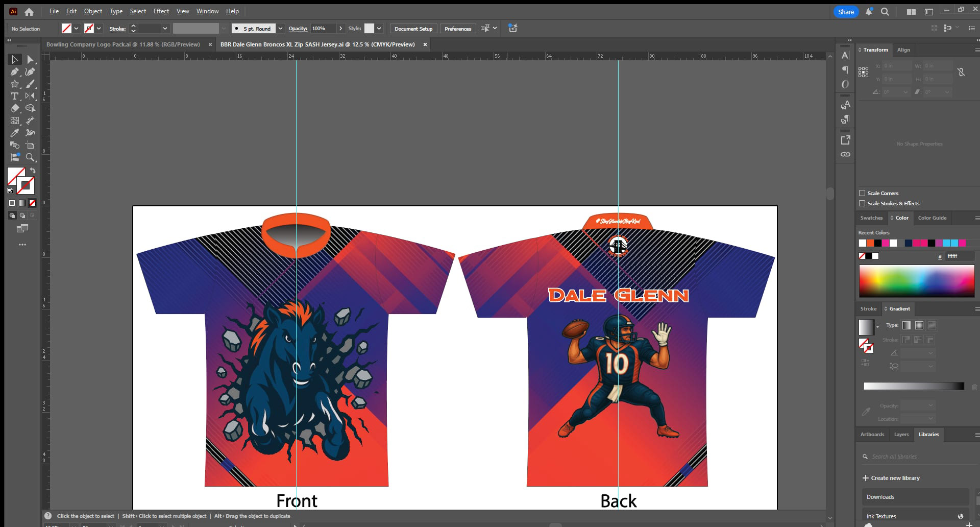Click the Share button

pos(846,12)
